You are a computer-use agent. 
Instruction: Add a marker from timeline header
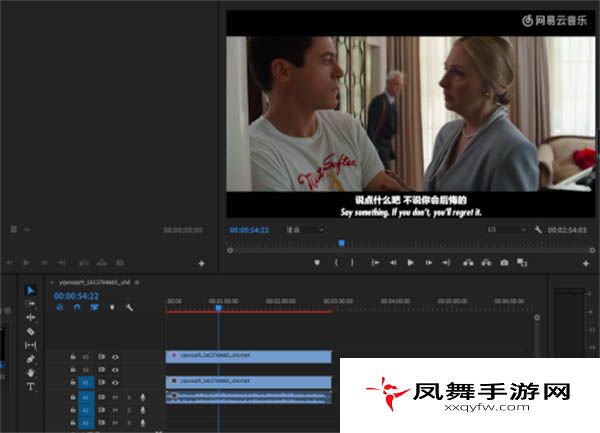112,307
